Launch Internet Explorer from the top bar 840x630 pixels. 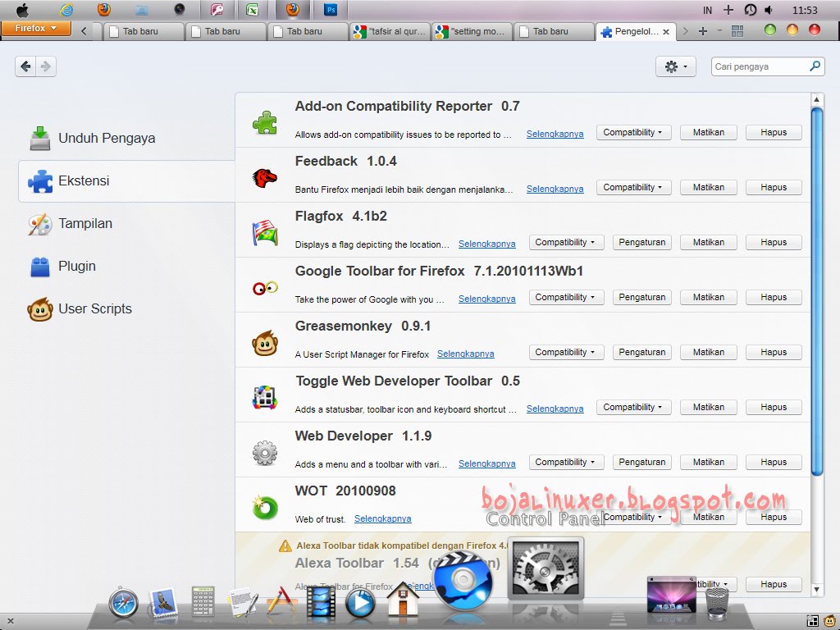coord(66,10)
